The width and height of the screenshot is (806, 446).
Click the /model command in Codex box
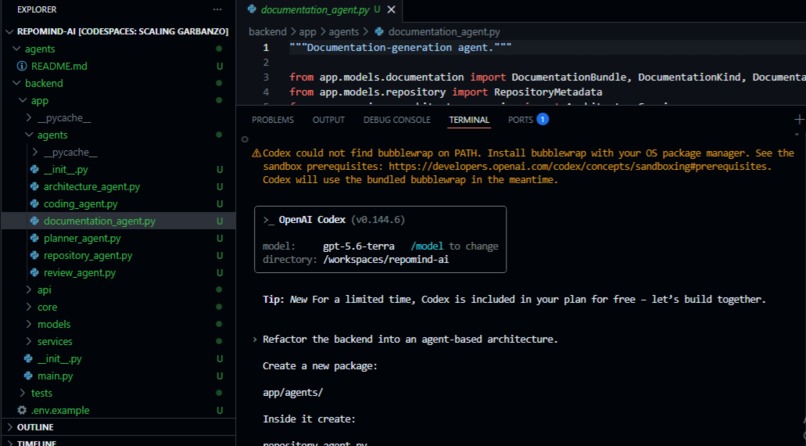427,246
